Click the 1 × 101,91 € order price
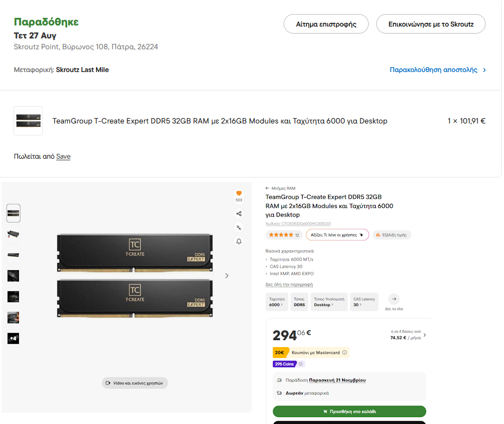Screen dimensions: 504x424 [x=467, y=121]
